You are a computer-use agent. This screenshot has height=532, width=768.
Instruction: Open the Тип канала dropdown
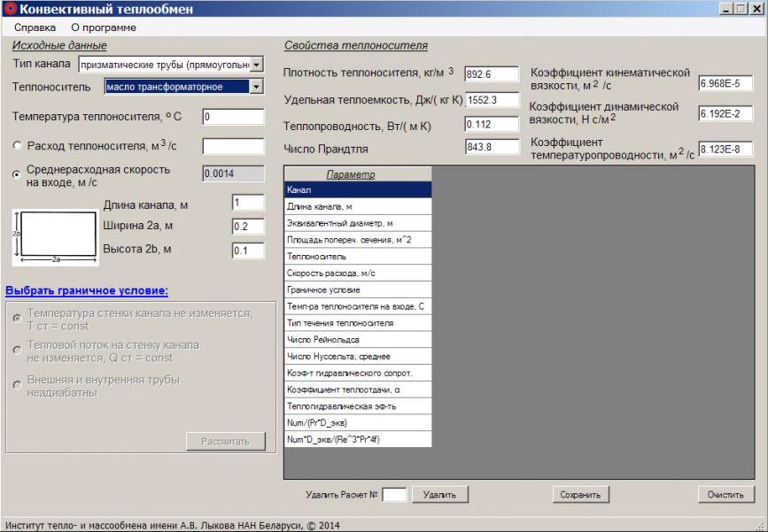point(257,65)
